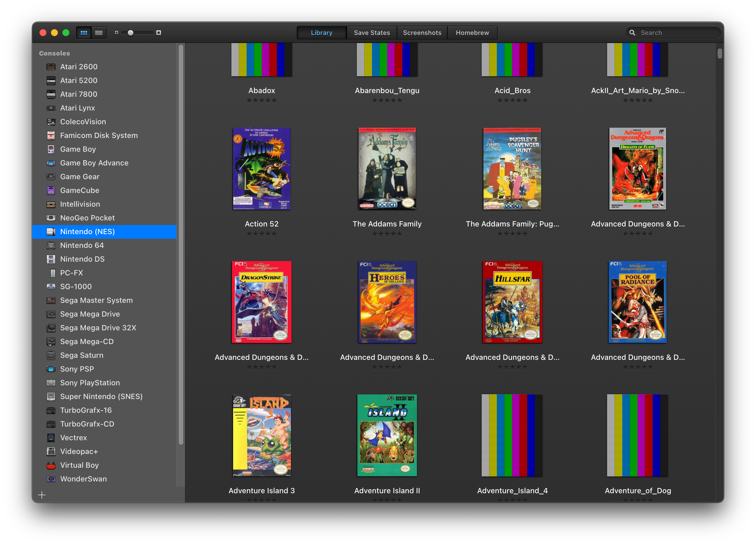The width and height of the screenshot is (756, 545).
Task: Switch to grid view mode
Action: pyautogui.click(x=84, y=33)
